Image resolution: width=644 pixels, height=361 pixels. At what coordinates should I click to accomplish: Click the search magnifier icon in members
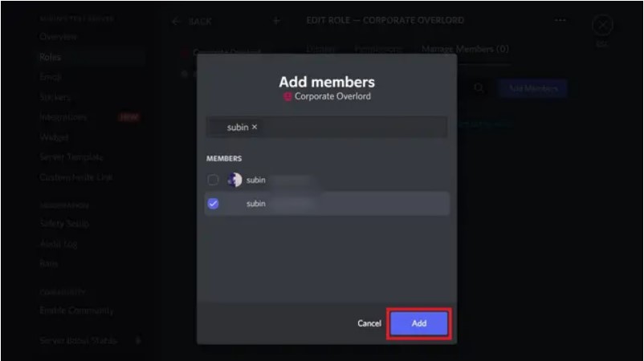tap(479, 87)
